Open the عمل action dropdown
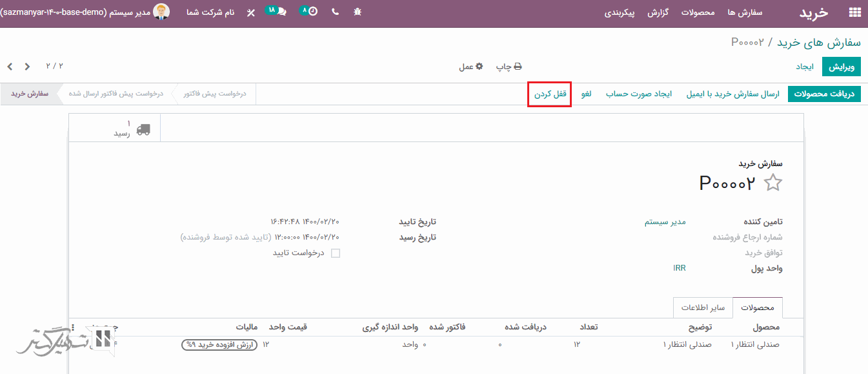Image resolution: width=868 pixels, height=374 pixels. (470, 67)
